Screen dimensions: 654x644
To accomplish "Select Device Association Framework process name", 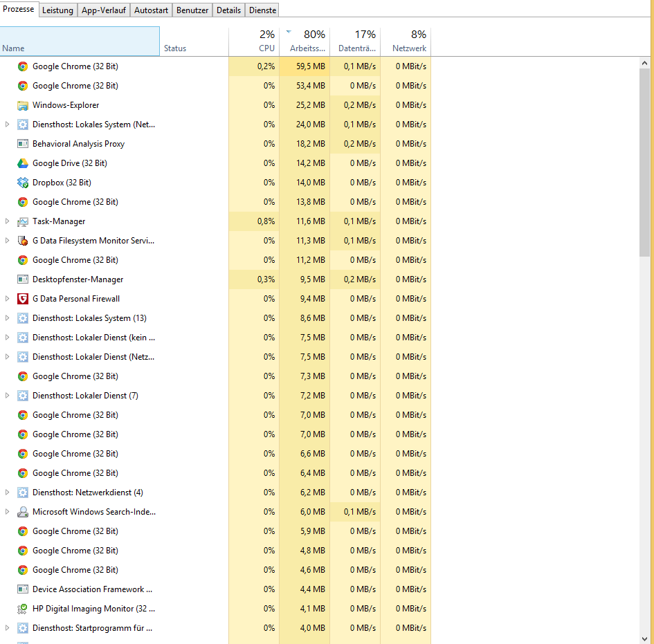I will [92, 589].
